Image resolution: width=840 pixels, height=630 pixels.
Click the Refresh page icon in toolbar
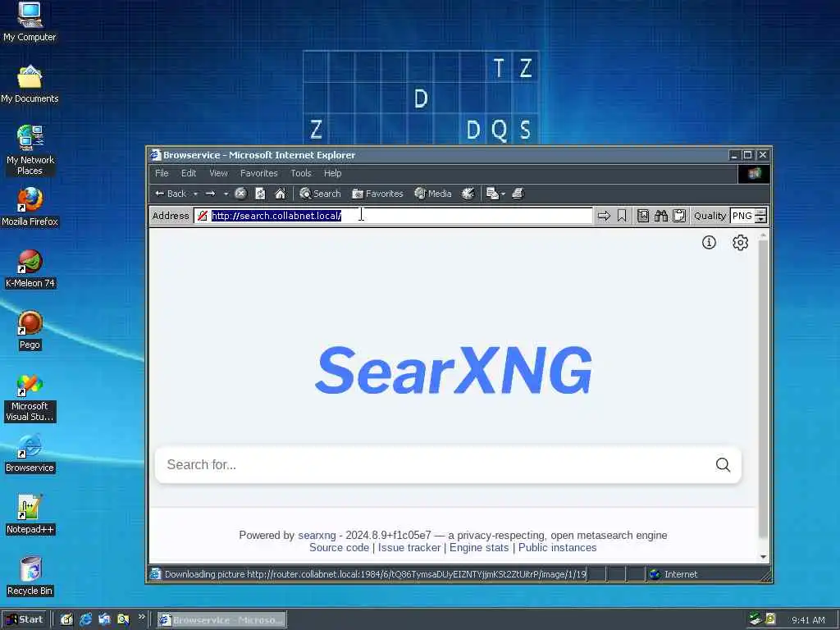(x=260, y=194)
